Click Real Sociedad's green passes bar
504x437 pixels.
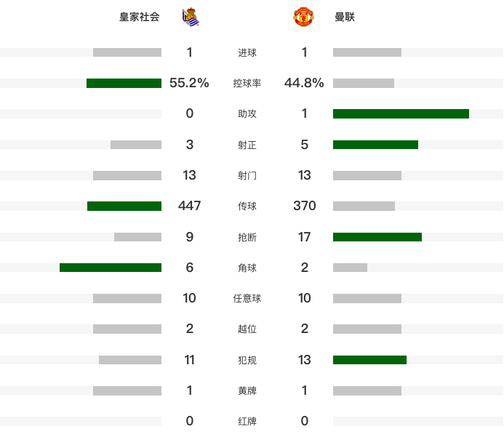tap(124, 206)
